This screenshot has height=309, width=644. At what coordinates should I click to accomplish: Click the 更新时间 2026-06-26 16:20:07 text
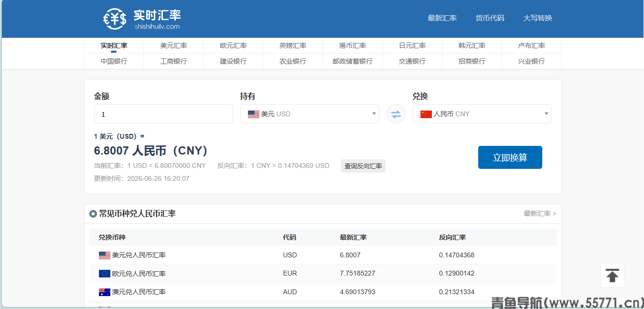[x=141, y=178]
